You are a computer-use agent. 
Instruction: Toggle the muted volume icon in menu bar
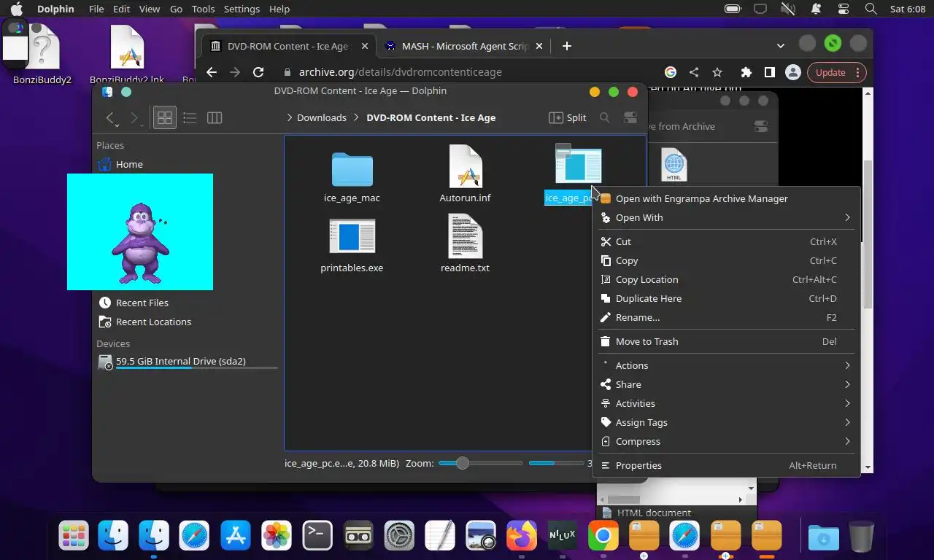click(x=787, y=9)
